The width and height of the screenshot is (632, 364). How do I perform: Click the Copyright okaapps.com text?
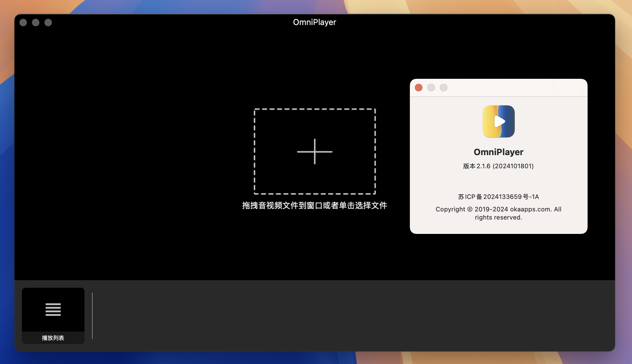[x=498, y=213]
